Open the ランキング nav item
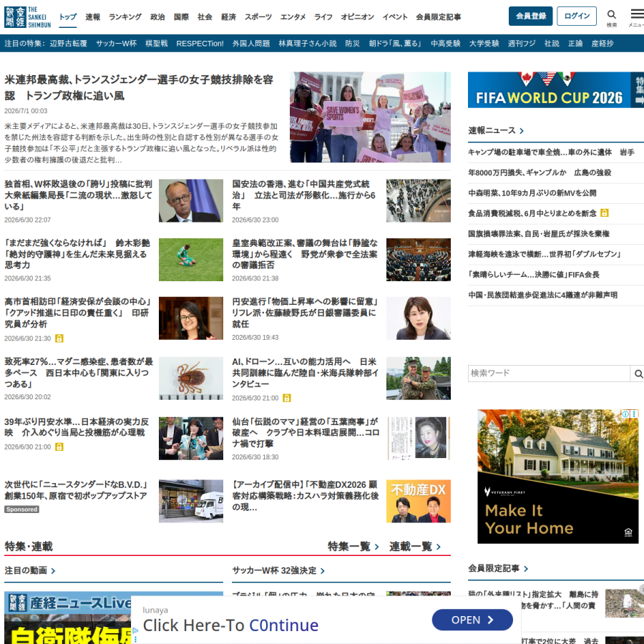Viewport: 644px width, 644px height. pyautogui.click(x=125, y=17)
